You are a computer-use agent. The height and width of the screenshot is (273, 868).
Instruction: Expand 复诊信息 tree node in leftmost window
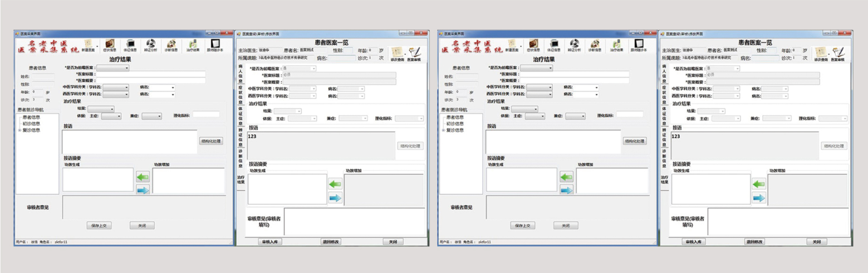point(19,130)
